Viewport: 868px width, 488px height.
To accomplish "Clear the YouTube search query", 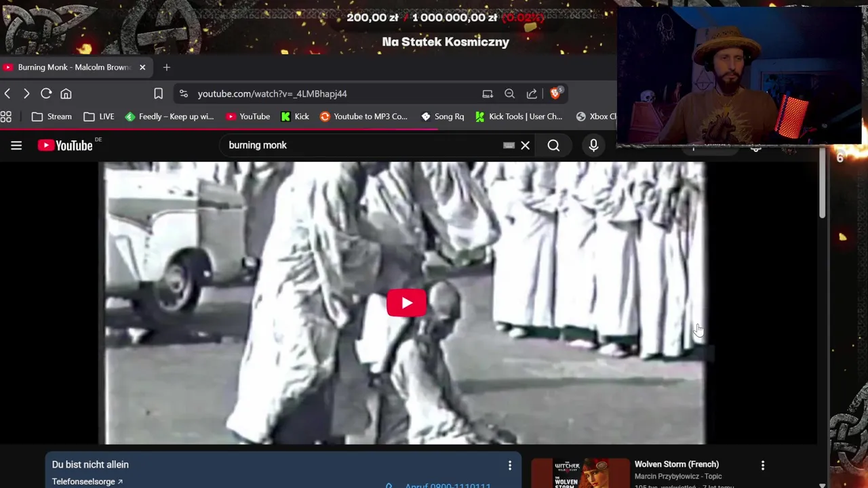I will click(x=525, y=145).
